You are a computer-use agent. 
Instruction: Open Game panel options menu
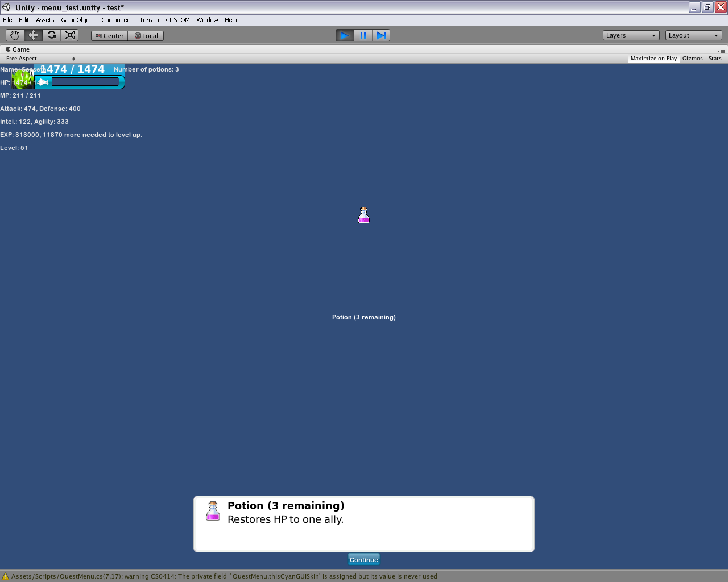721,51
